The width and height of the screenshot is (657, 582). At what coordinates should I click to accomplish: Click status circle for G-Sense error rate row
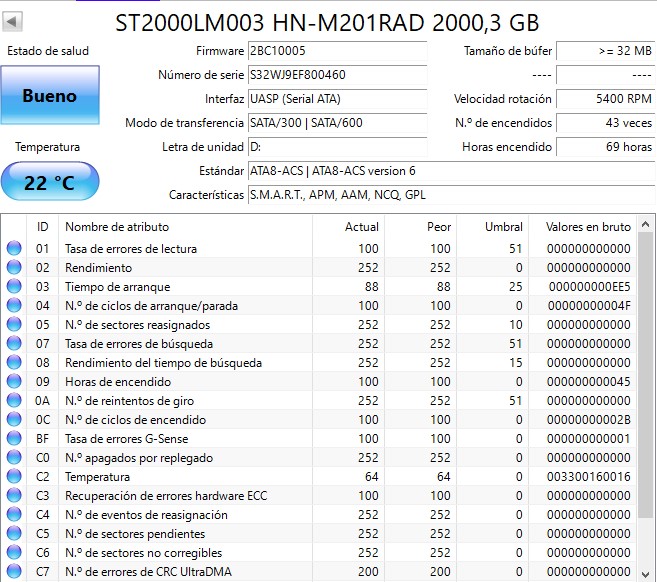(x=14, y=438)
